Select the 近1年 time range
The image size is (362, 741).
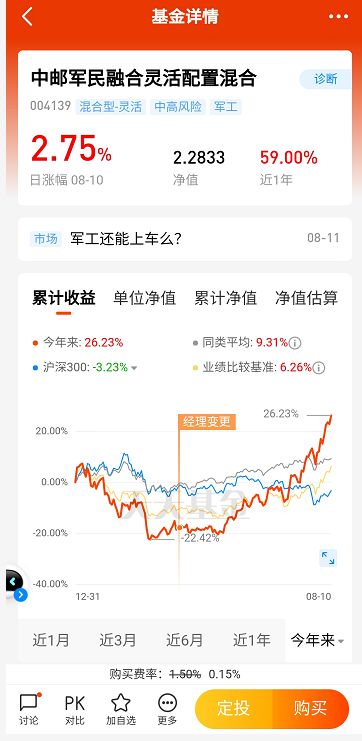(x=251, y=641)
